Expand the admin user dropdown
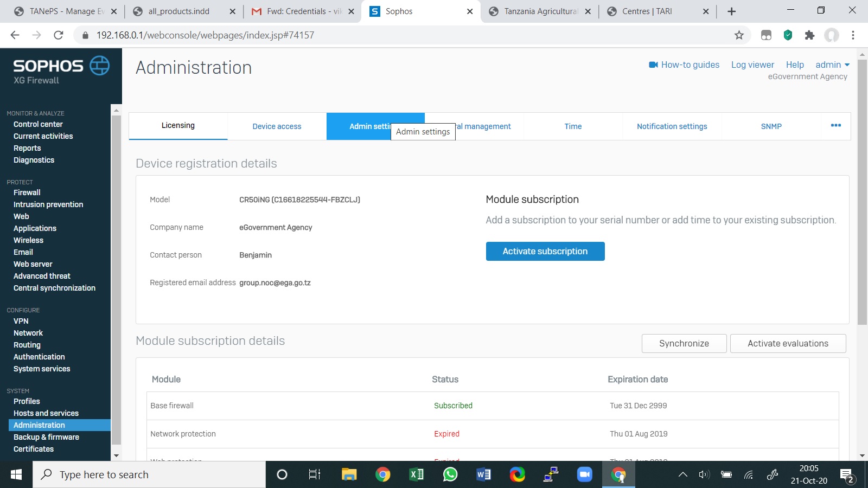Viewport: 868px width, 488px height. (x=832, y=65)
